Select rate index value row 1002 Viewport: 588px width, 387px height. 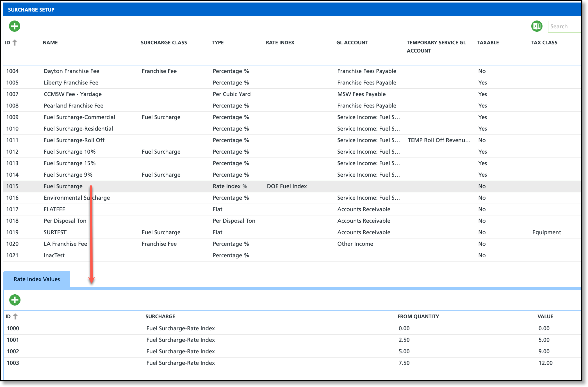point(180,351)
